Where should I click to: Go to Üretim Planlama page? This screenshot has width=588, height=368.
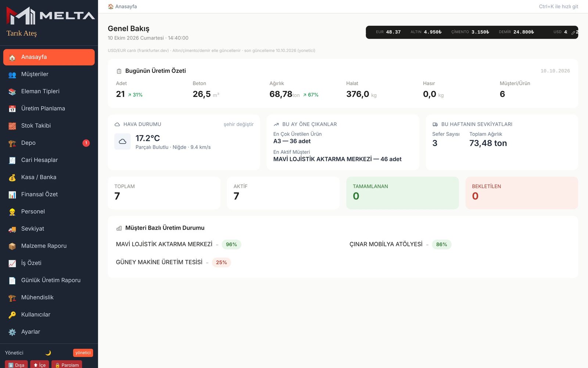click(x=49, y=109)
